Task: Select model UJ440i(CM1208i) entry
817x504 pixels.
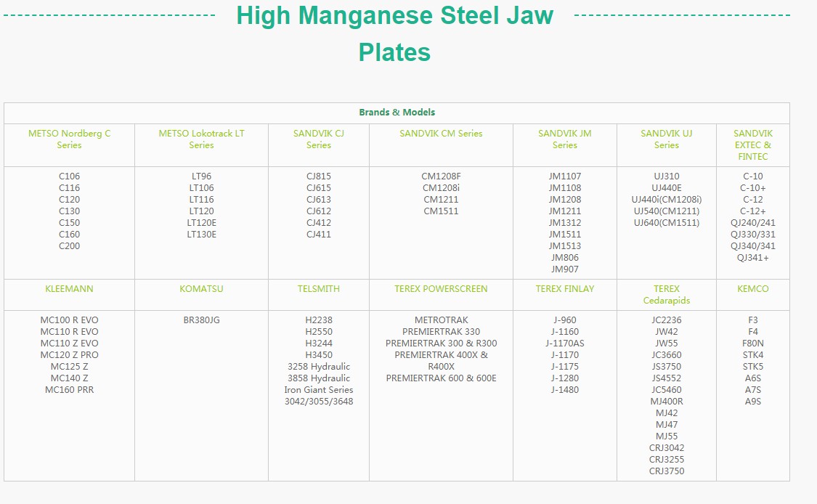Action: pos(667,200)
